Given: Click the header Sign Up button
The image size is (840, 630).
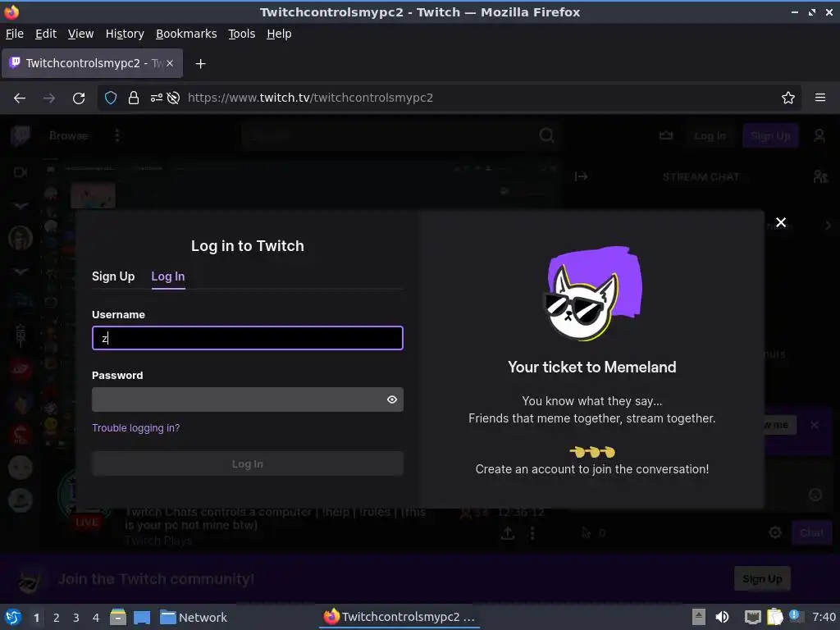Looking at the screenshot, I should tap(769, 136).
